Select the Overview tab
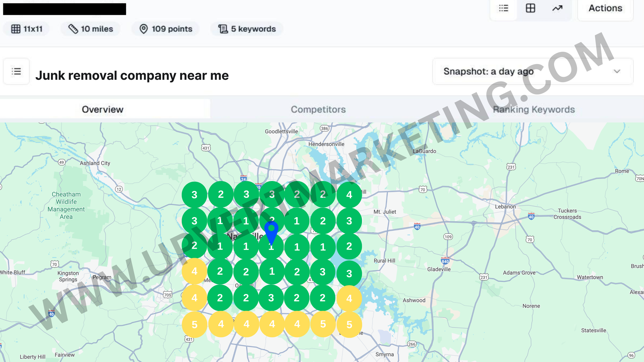The image size is (644, 362). 103,109
